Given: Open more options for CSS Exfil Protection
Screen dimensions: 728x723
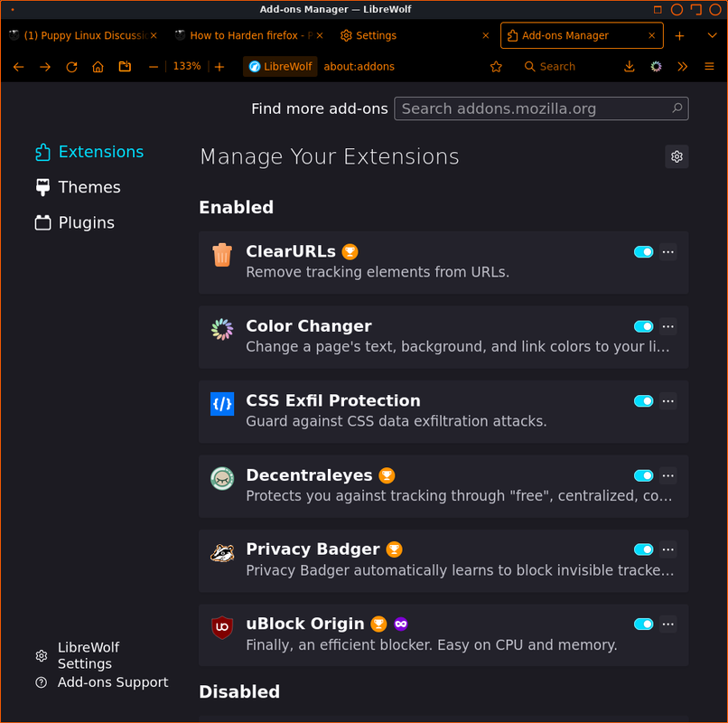Looking at the screenshot, I should tap(668, 401).
